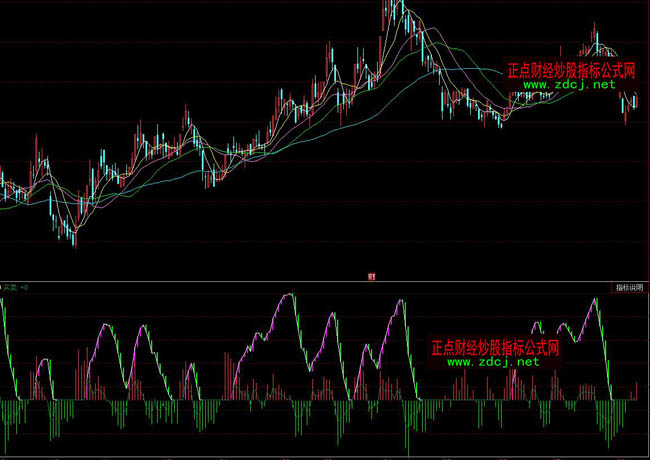Click the divider between price and indicator panels
650x460 pixels.
coord(325,281)
